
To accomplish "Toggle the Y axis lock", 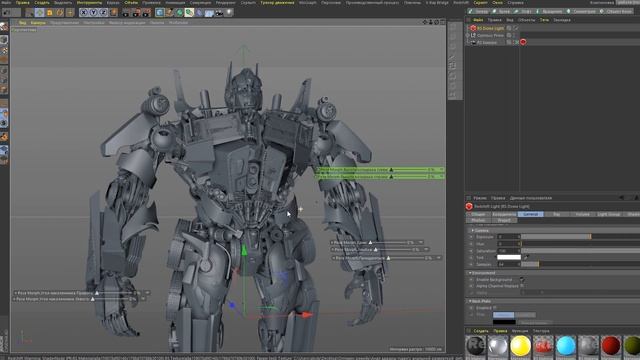I will (x=93, y=13).
